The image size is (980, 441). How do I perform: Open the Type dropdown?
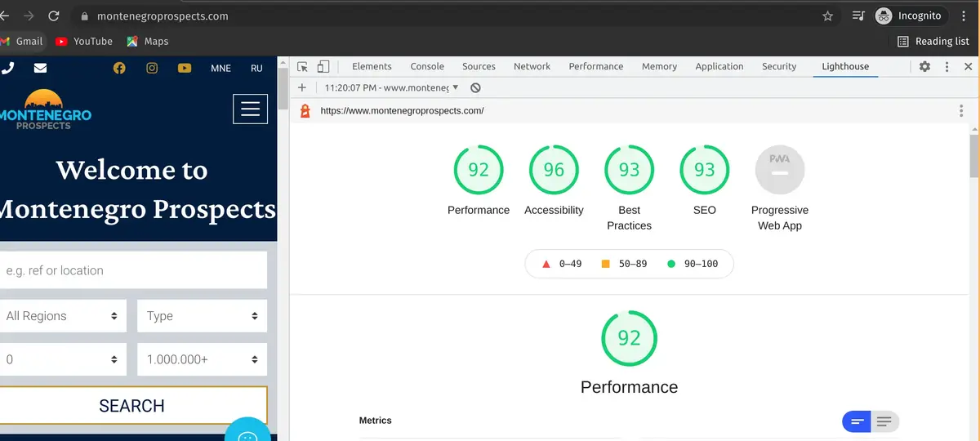202,316
